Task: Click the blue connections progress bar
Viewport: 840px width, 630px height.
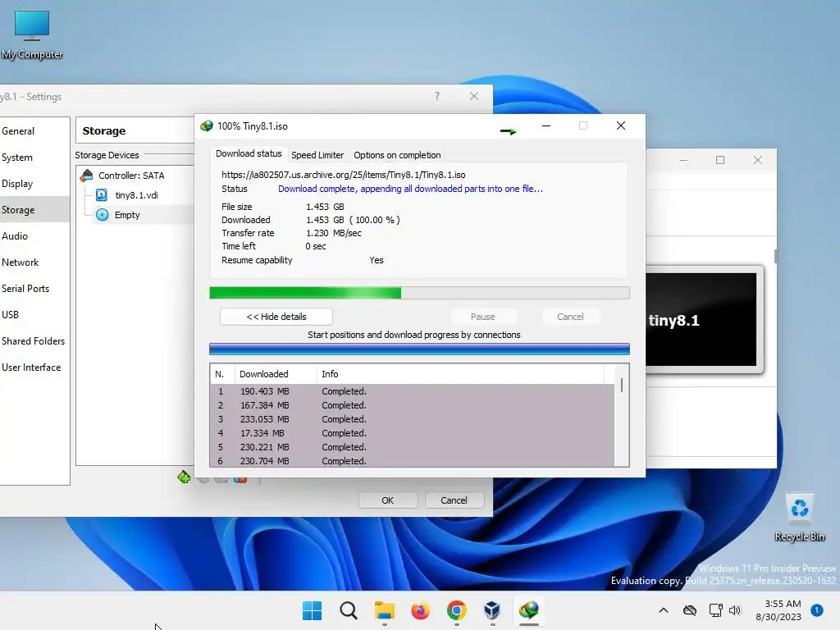Action: pos(419,349)
